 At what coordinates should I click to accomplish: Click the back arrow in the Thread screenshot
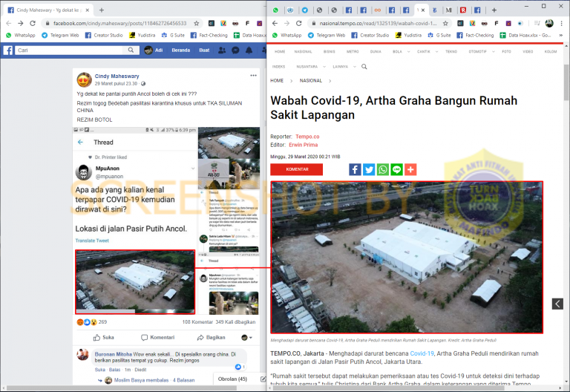80,143
